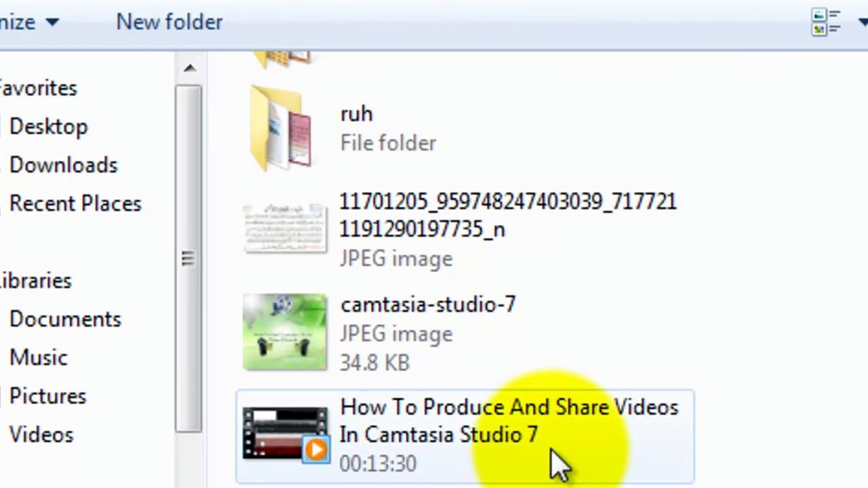Open Recent Places in Favorites
The image size is (868, 488).
pos(75,204)
